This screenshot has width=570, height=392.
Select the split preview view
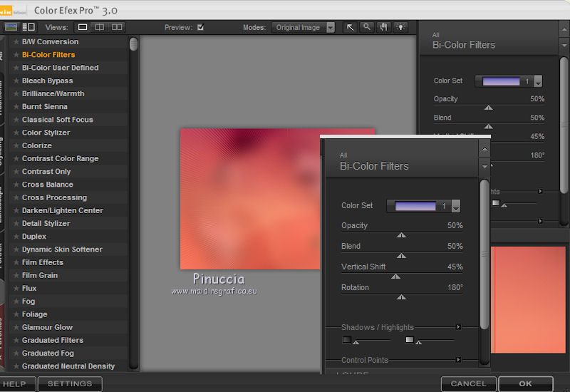100,27
